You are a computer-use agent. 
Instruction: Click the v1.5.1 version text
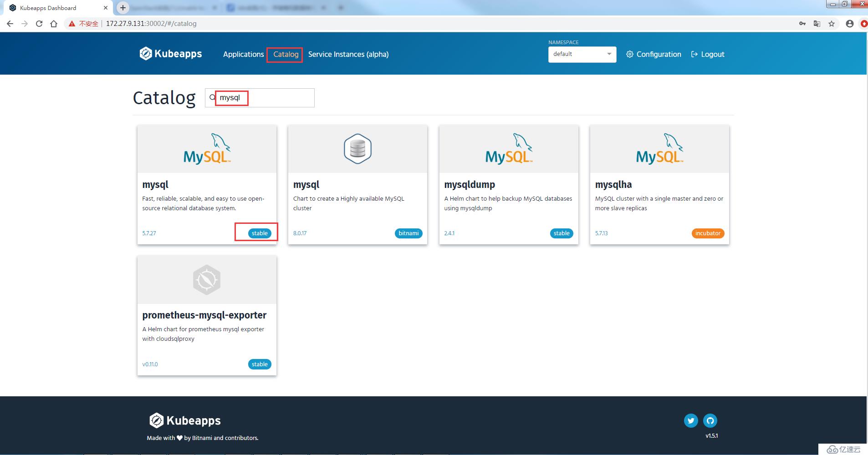pyautogui.click(x=711, y=436)
